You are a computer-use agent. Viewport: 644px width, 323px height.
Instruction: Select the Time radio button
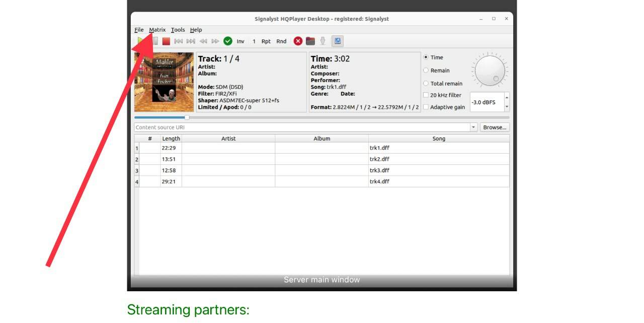[x=426, y=57]
